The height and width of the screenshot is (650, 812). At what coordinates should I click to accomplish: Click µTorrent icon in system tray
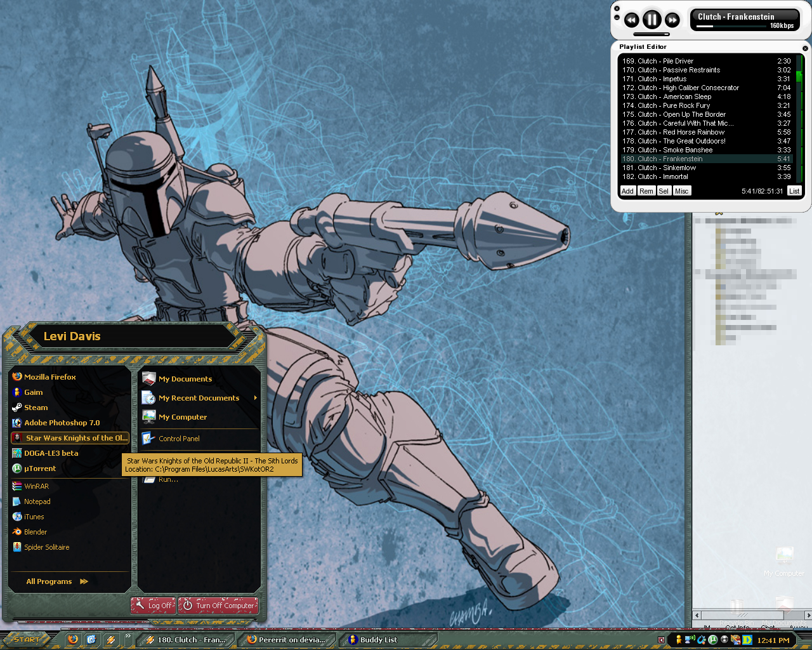coord(712,640)
